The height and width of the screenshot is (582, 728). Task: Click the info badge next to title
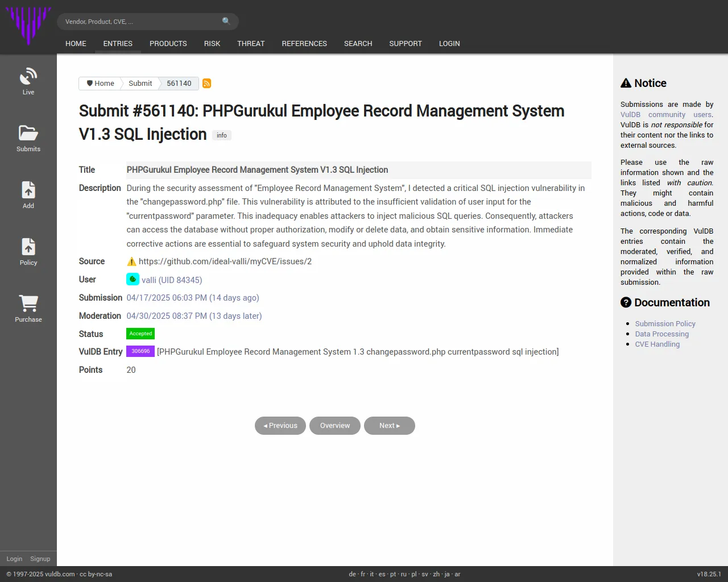coord(222,135)
